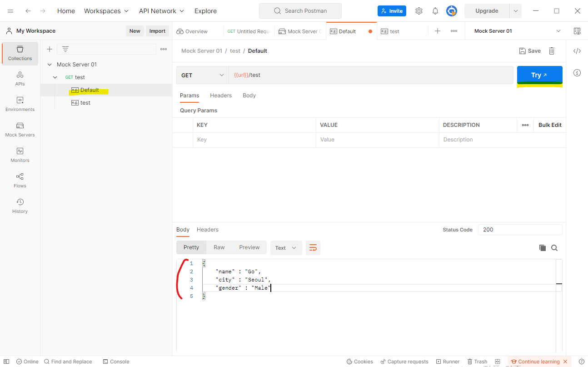Open the Collections sidebar panel

tap(20, 53)
